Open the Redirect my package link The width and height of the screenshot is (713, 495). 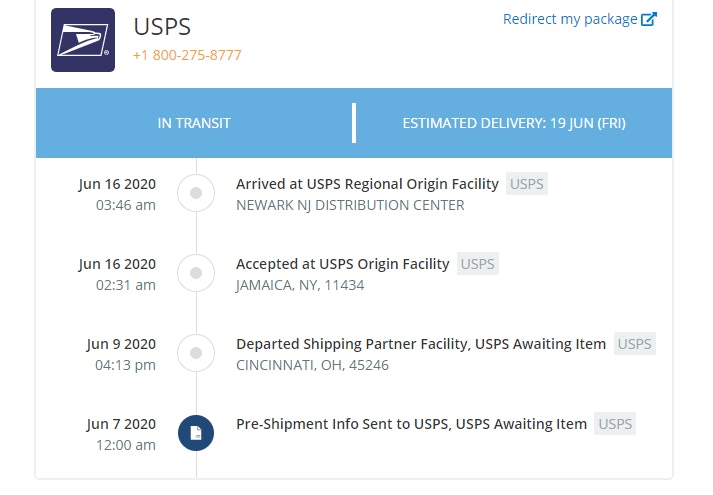coord(570,19)
